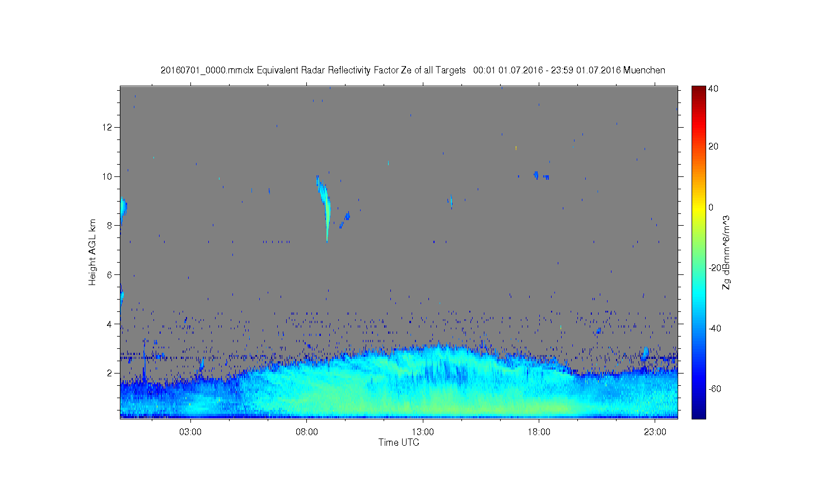Click the 23:00 time tick label
Image resolution: width=840 pixels, height=504 pixels.
(x=655, y=432)
